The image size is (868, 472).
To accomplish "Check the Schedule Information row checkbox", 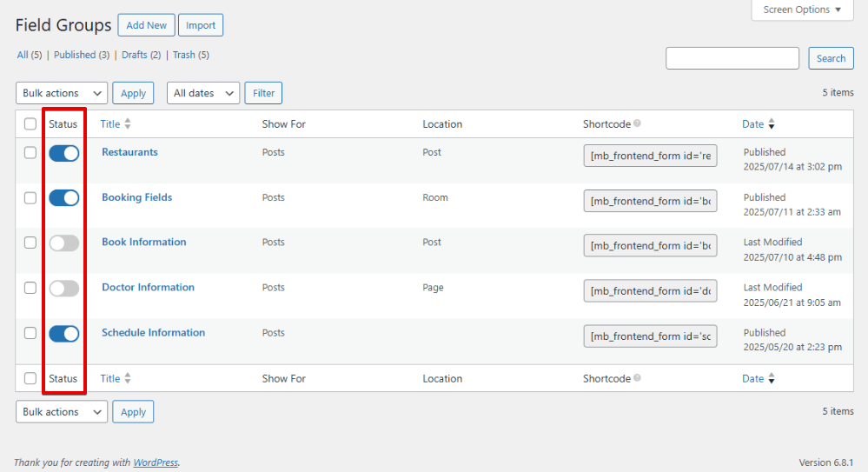I will point(30,333).
